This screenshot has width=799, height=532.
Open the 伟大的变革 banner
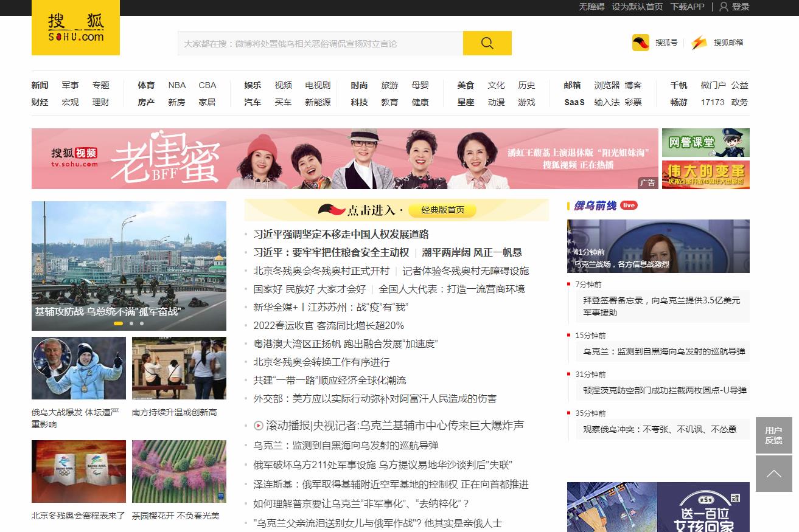(x=706, y=174)
